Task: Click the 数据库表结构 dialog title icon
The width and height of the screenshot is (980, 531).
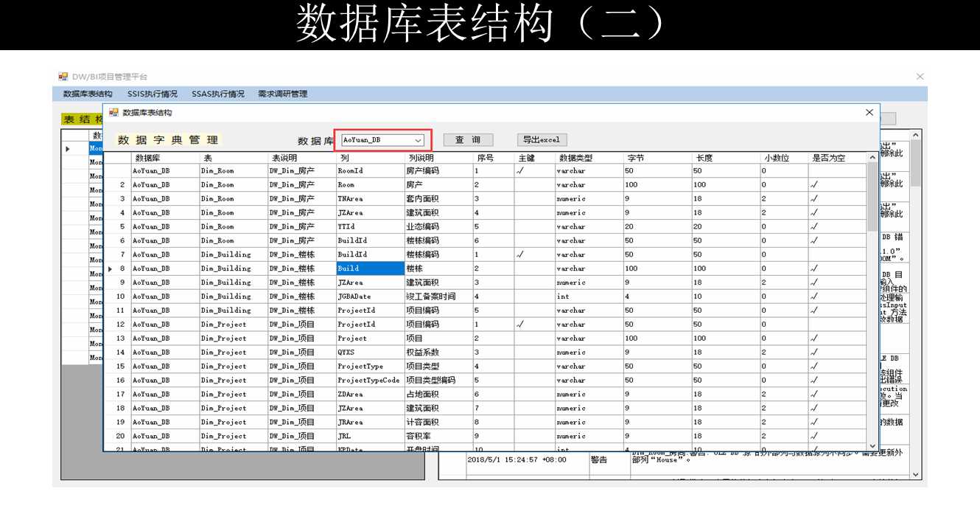Action: (114, 113)
